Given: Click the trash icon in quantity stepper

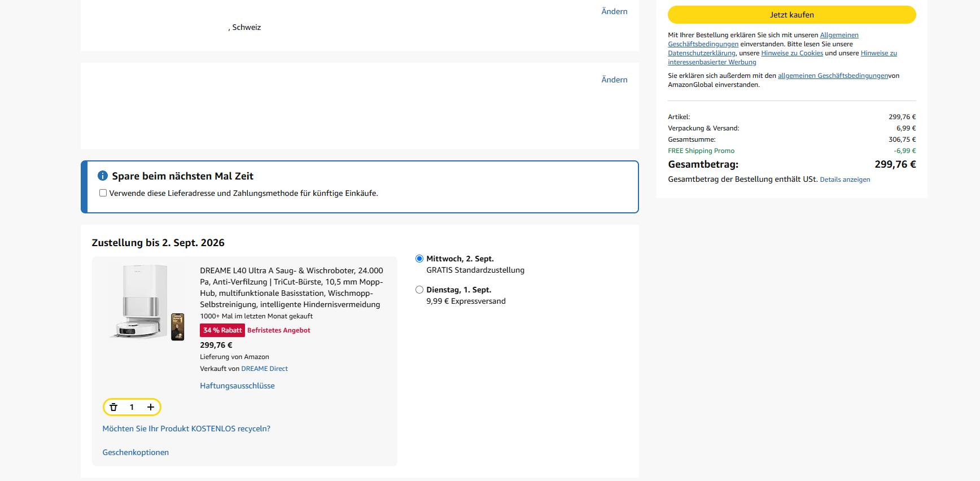Looking at the screenshot, I should pyautogui.click(x=113, y=407).
